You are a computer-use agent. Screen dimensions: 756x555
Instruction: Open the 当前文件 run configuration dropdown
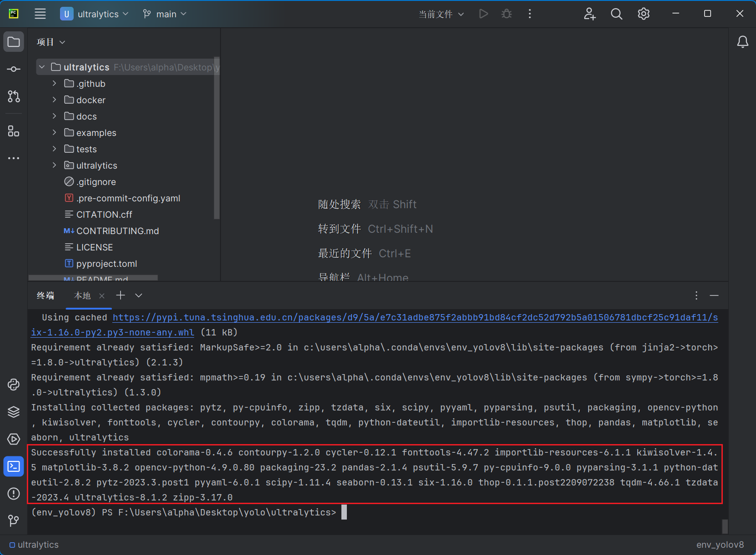(441, 14)
